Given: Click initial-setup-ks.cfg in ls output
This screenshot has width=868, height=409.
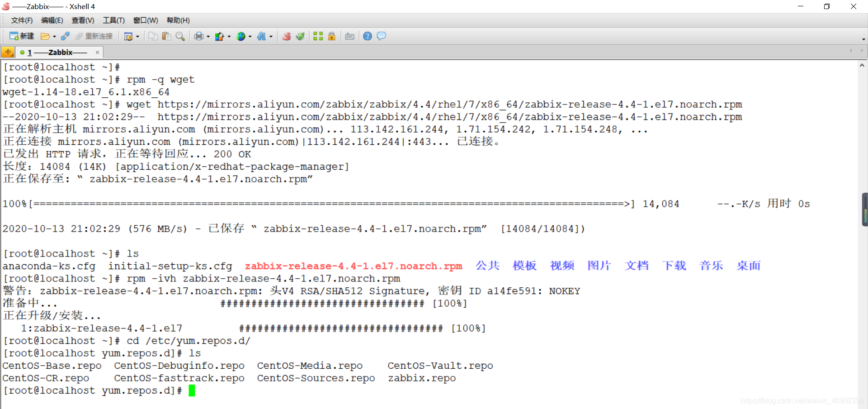Looking at the screenshot, I should 170,266.
